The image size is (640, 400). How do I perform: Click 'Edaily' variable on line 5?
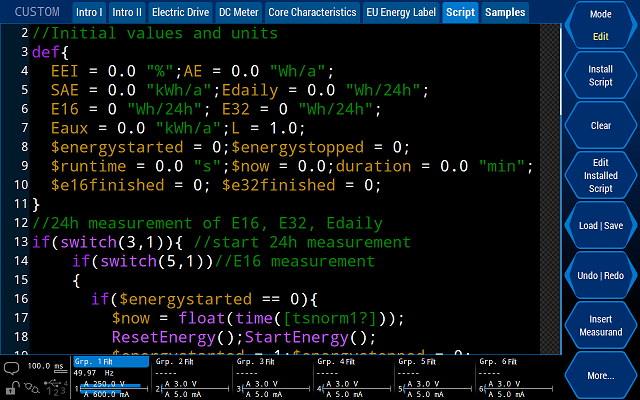[250, 90]
